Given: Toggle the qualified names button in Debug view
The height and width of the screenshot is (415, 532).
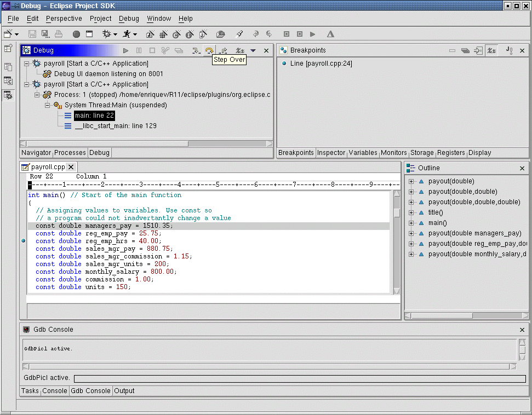Looking at the screenshot, I should click(239, 50).
